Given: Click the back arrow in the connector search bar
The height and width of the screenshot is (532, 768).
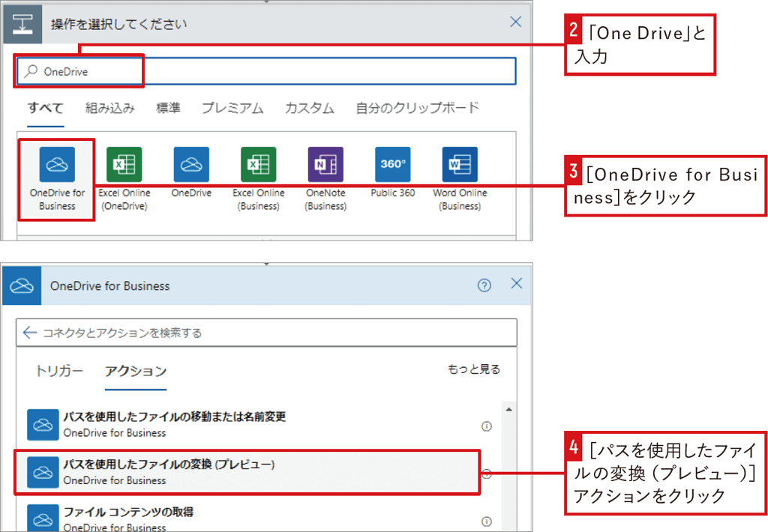Looking at the screenshot, I should pos(31,332).
